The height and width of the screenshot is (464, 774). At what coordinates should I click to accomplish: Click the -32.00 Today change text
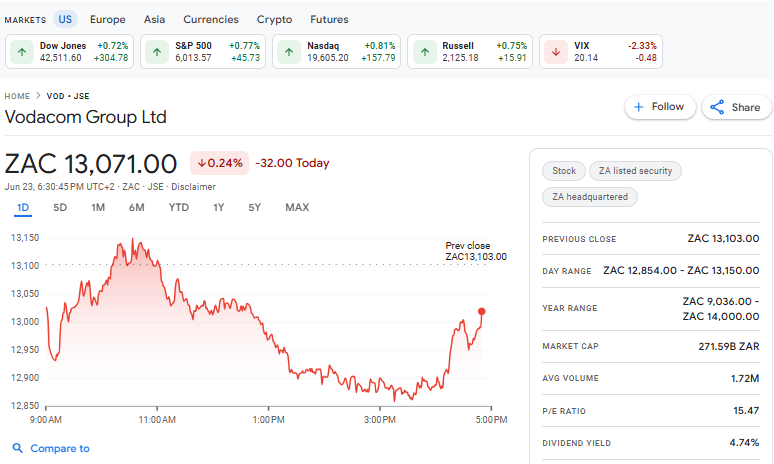(x=292, y=163)
